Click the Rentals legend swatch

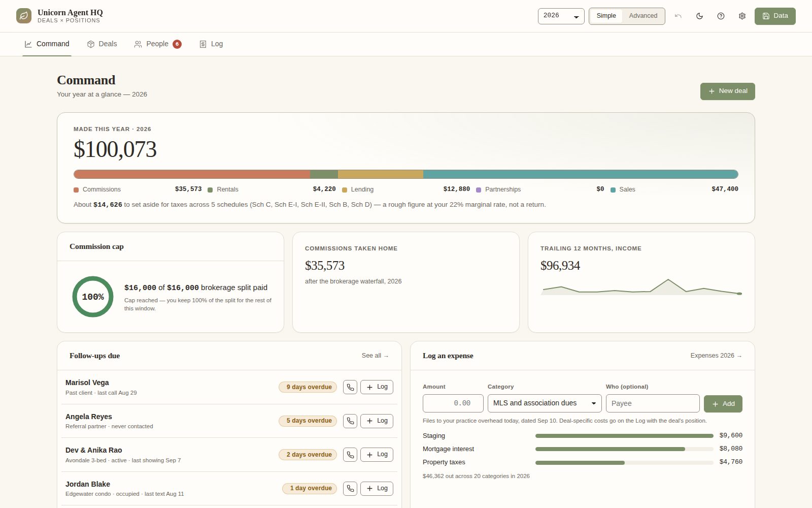coord(210,190)
